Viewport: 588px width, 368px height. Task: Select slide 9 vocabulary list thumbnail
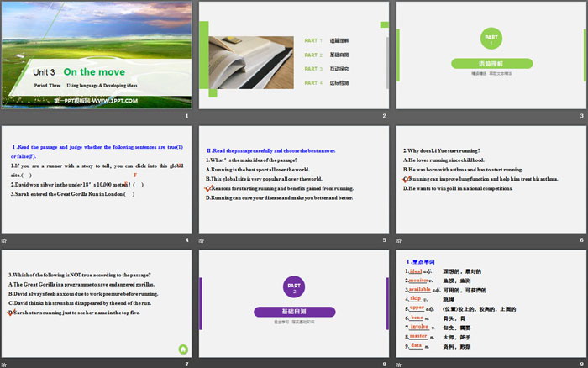(x=491, y=303)
